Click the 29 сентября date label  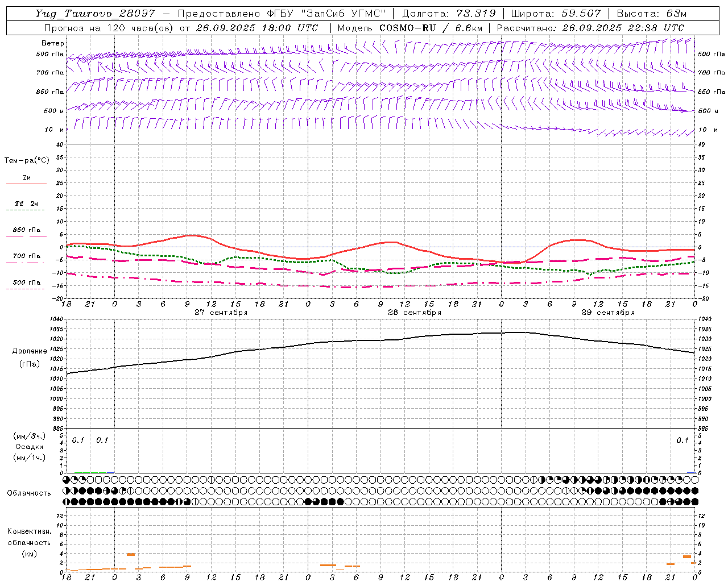(608, 313)
